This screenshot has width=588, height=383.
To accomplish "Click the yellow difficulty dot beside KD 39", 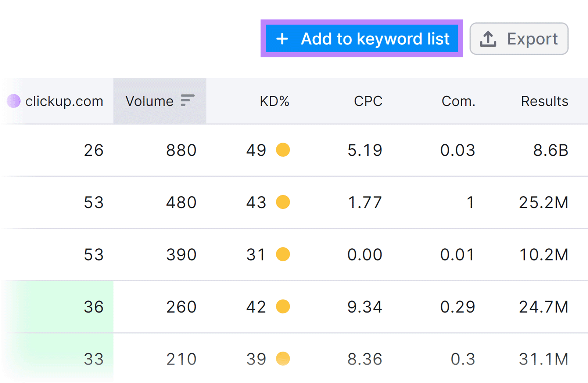I will 283,359.
